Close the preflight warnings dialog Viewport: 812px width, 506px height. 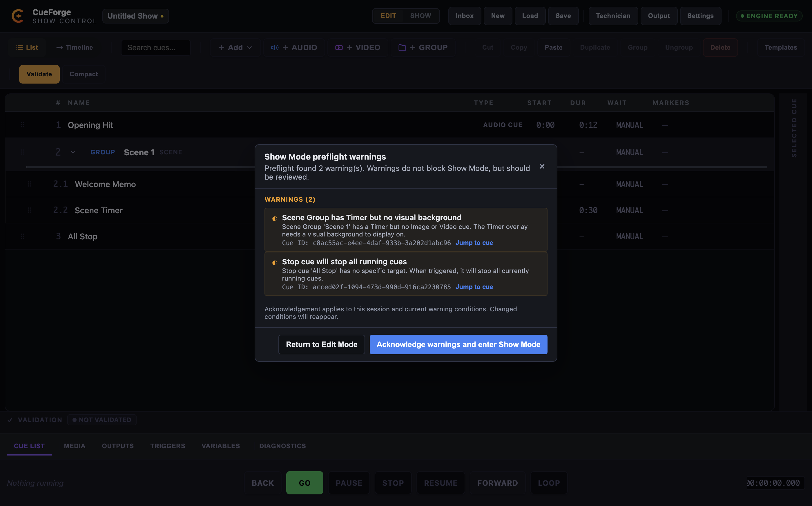click(x=542, y=166)
